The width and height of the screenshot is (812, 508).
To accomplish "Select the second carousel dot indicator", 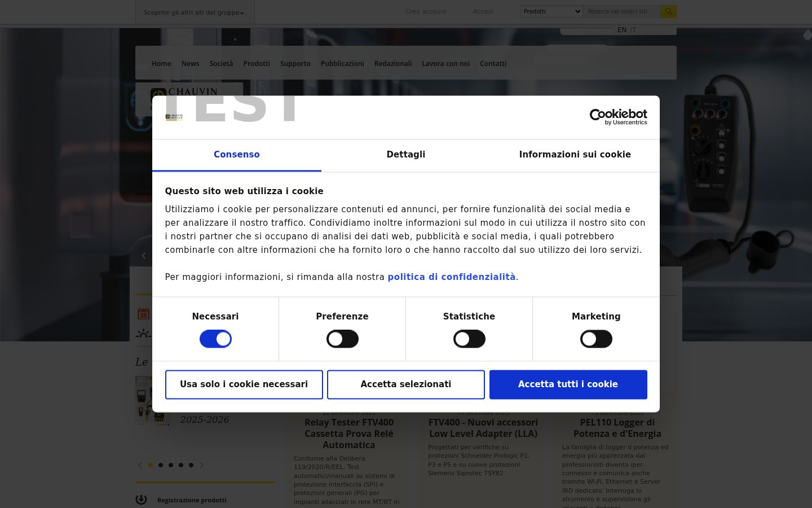I will pyautogui.click(x=161, y=465).
